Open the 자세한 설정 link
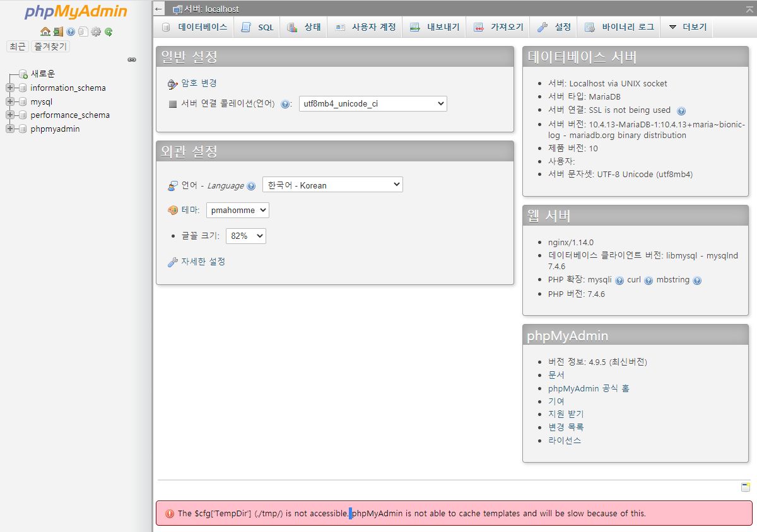 (x=203, y=262)
